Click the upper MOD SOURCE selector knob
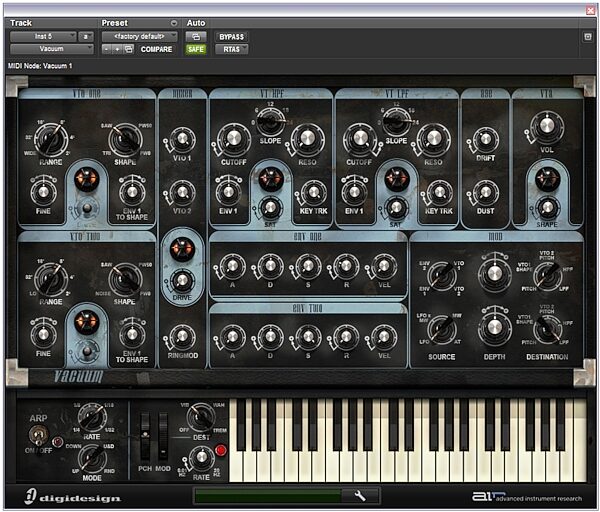600x512 pixels. (x=442, y=276)
